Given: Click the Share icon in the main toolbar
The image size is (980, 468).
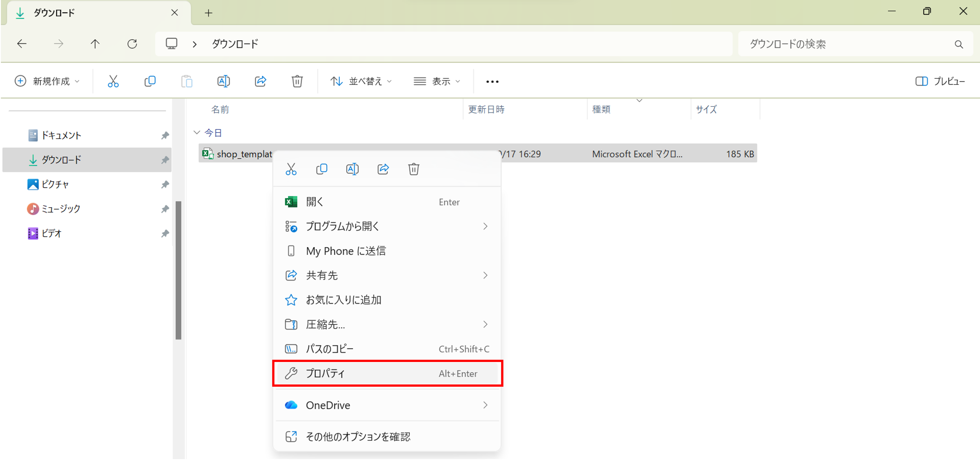Looking at the screenshot, I should pos(260,81).
